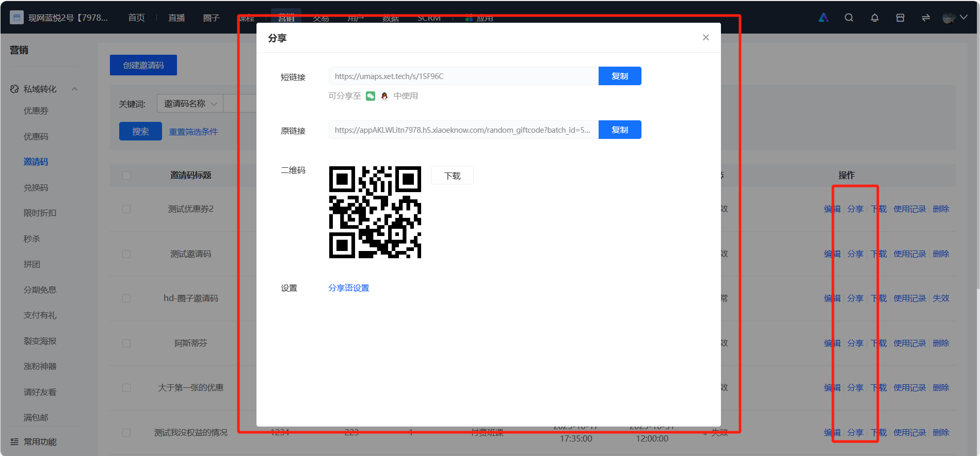Click the 私域转化 section icon in sidebar
The width and height of the screenshot is (980, 456).
[14, 89]
